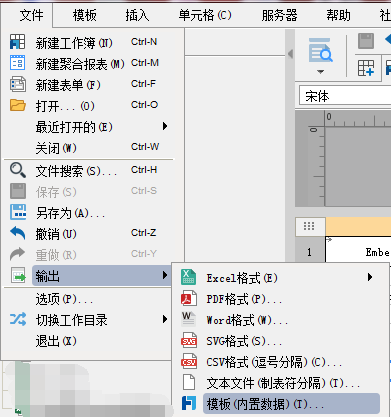Expand 切换工作目录 submenu arrow
The width and height of the screenshot is (391, 417).
pos(165,319)
